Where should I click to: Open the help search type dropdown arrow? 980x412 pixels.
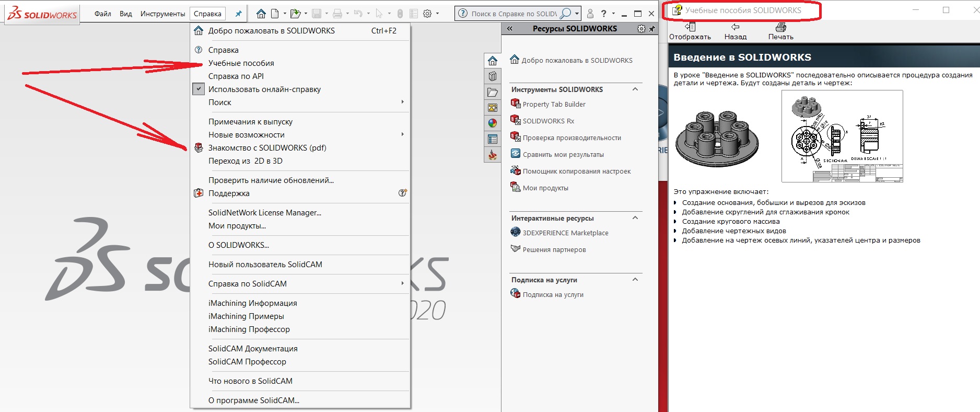click(577, 14)
